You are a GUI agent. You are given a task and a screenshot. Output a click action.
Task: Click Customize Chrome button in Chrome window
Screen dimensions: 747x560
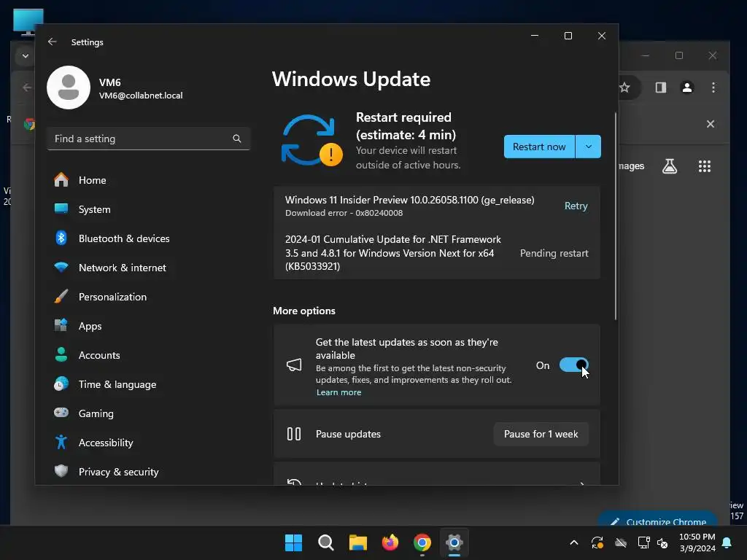click(659, 520)
